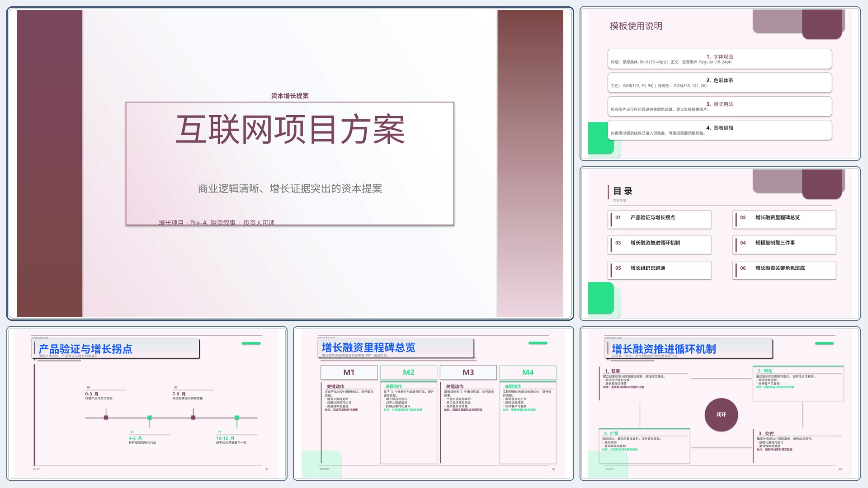Click the 2. 转化 heading
Screen dimensions: 868x488
765,371
